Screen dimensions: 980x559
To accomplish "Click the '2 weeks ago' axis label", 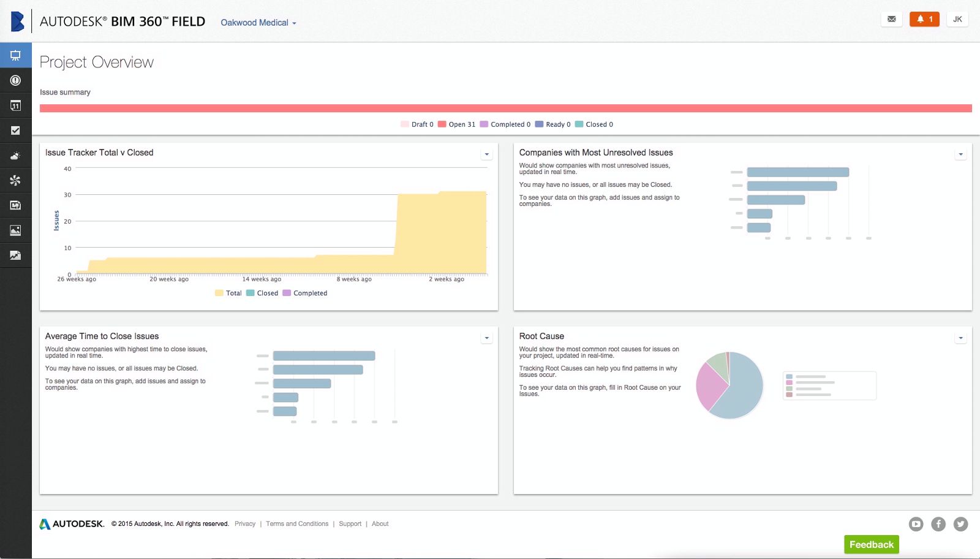I will pyautogui.click(x=447, y=279).
